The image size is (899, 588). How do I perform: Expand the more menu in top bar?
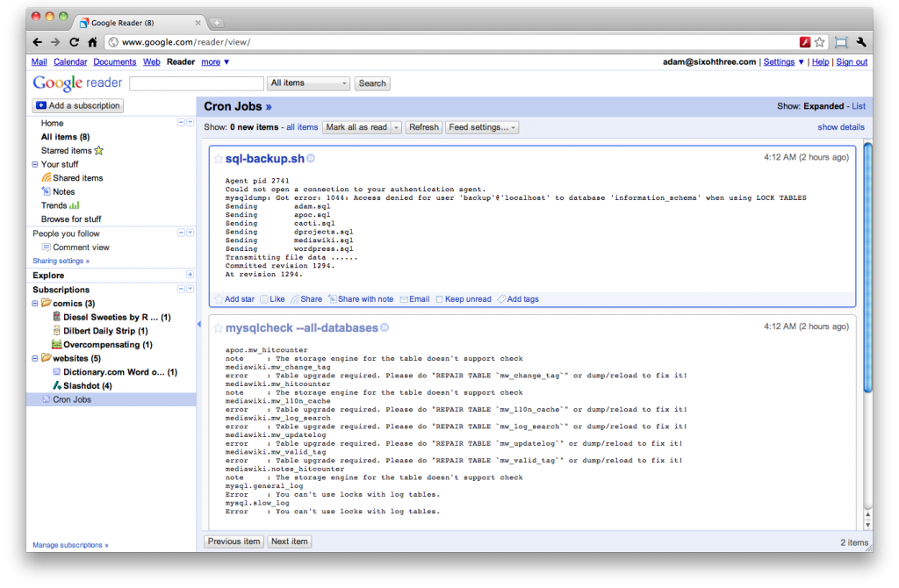[x=215, y=62]
